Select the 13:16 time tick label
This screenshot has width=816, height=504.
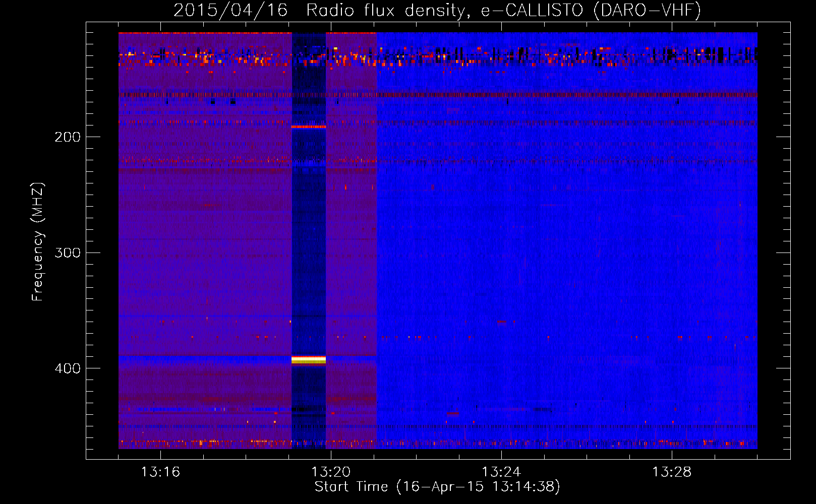[x=160, y=472]
